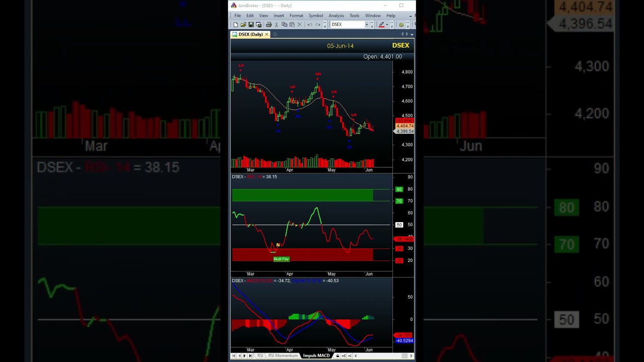The width and height of the screenshot is (644, 362).
Task: Click the Bull Div label on RSI
Action: point(281,259)
